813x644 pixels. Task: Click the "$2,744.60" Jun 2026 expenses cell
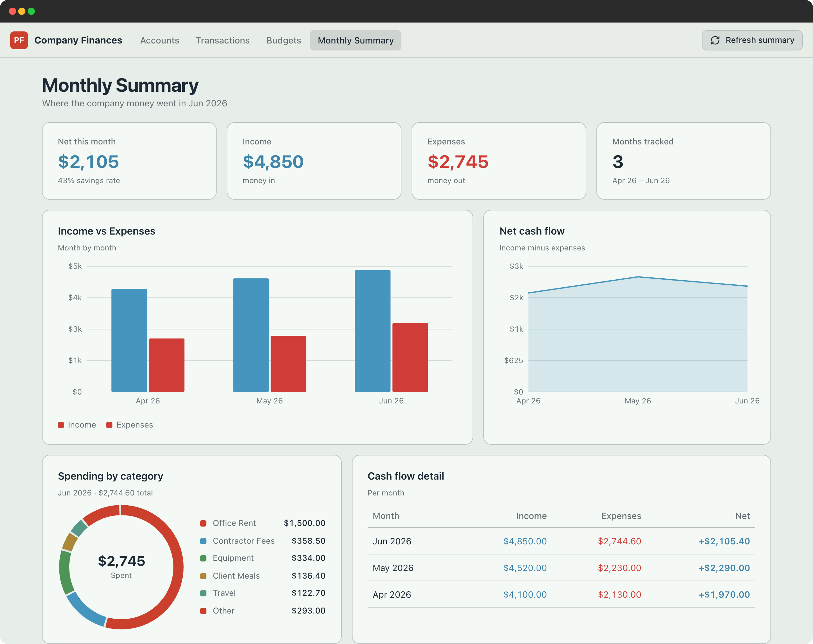click(x=619, y=541)
